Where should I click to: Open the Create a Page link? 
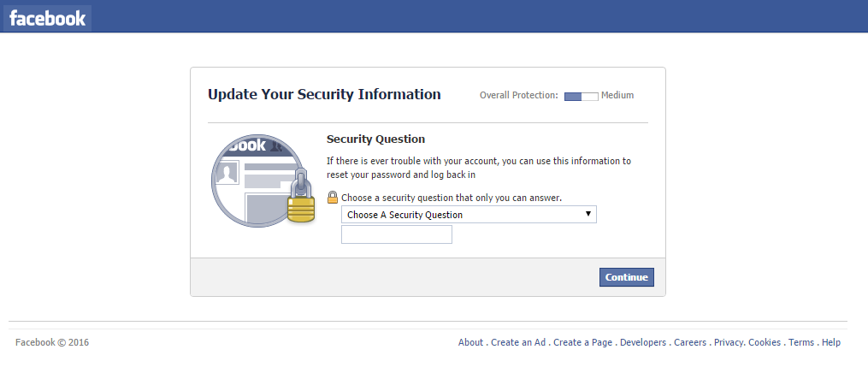[583, 342]
